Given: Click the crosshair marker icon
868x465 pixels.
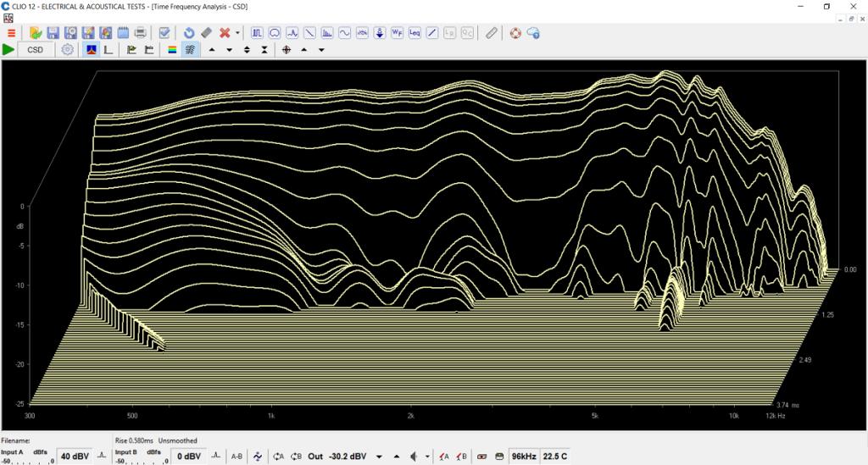Looking at the screenshot, I should point(287,50).
